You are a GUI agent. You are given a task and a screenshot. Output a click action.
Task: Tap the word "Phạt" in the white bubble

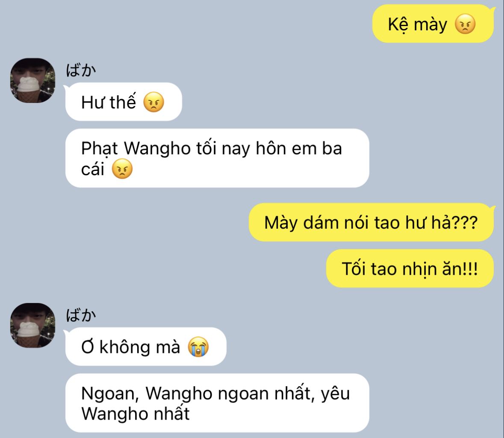(100, 149)
